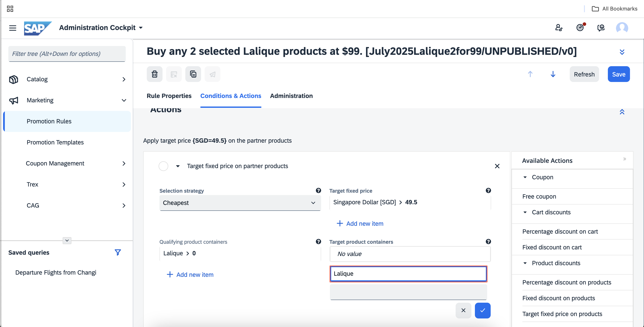Click Singapore Dollar 49.5 price entry
This screenshot has width=644, height=327.
pos(375,202)
